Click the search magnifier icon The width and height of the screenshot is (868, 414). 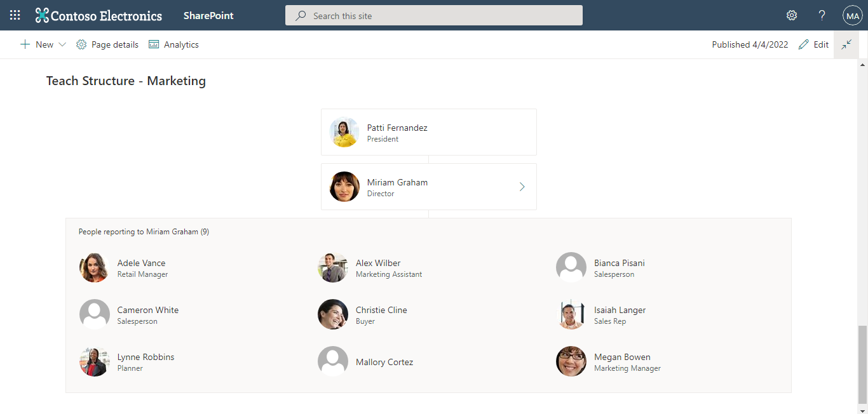[300, 15]
